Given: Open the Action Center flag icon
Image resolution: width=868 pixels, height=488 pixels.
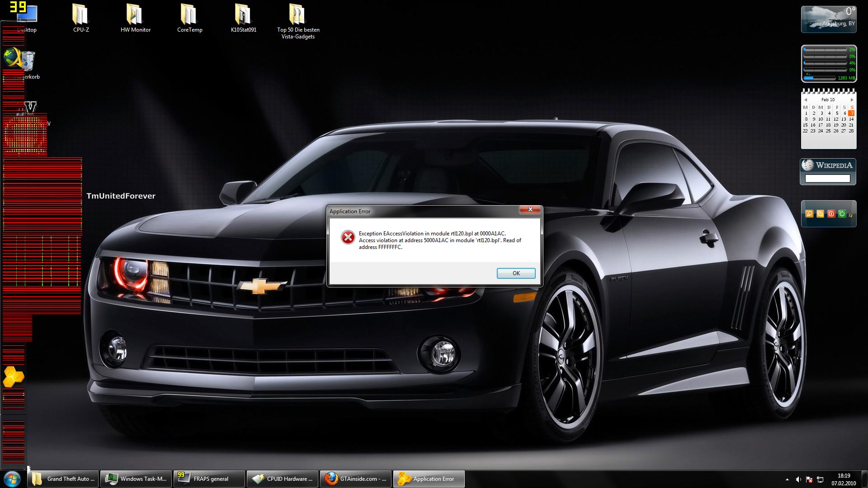Looking at the screenshot, I should pos(809,479).
